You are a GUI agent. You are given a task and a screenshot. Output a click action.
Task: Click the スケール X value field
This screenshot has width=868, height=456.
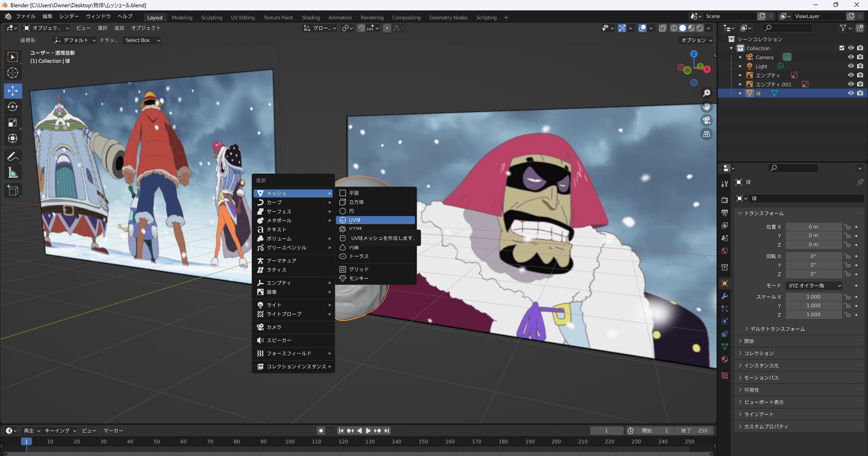tap(813, 297)
